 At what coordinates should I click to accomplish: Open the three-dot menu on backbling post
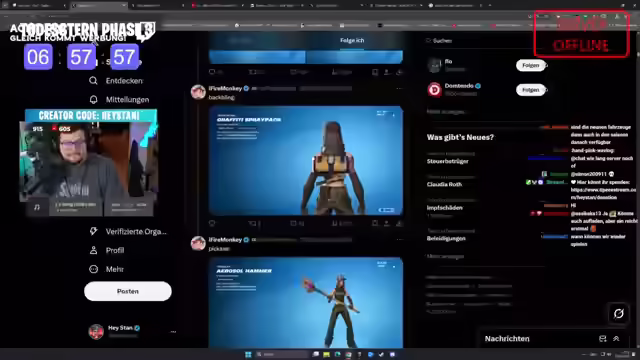[x=399, y=88]
